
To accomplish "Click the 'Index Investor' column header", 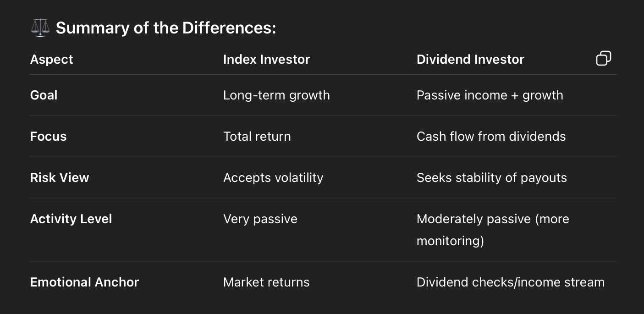I will point(266,60).
